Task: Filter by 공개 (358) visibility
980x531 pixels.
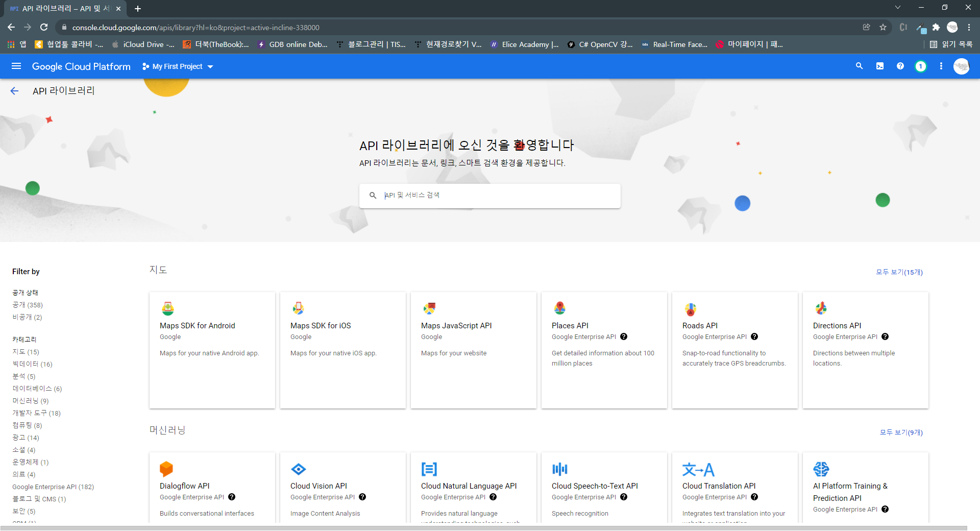Action: [x=28, y=305]
